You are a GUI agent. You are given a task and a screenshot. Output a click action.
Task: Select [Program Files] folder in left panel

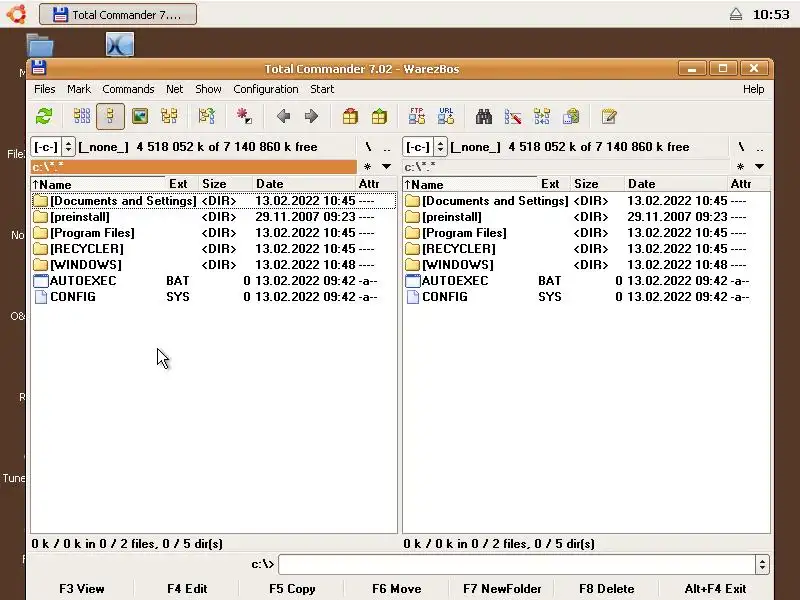coord(213,233)
